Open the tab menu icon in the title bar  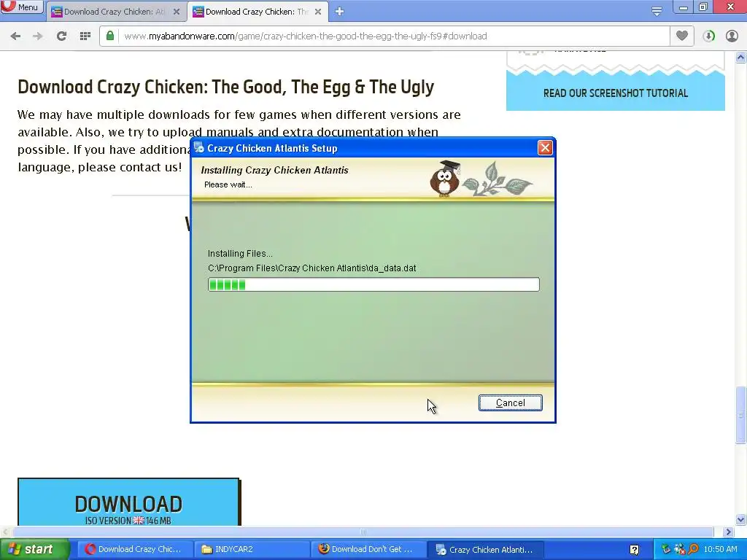[657, 11]
